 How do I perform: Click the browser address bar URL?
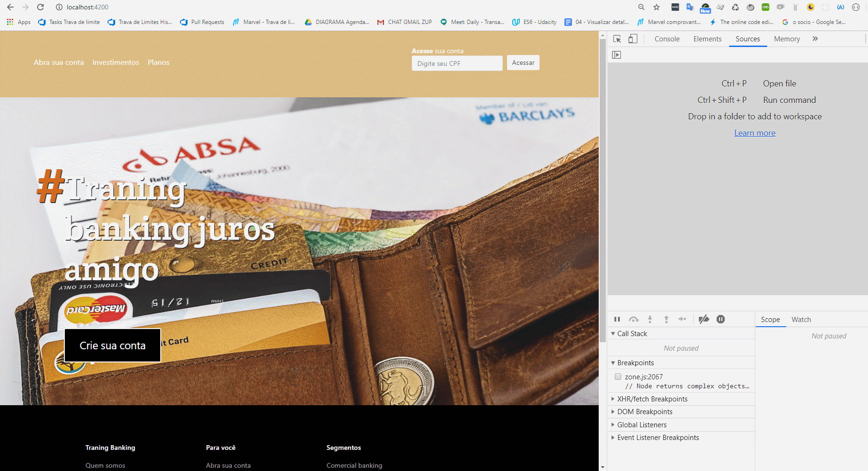pyautogui.click(x=87, y=7)
